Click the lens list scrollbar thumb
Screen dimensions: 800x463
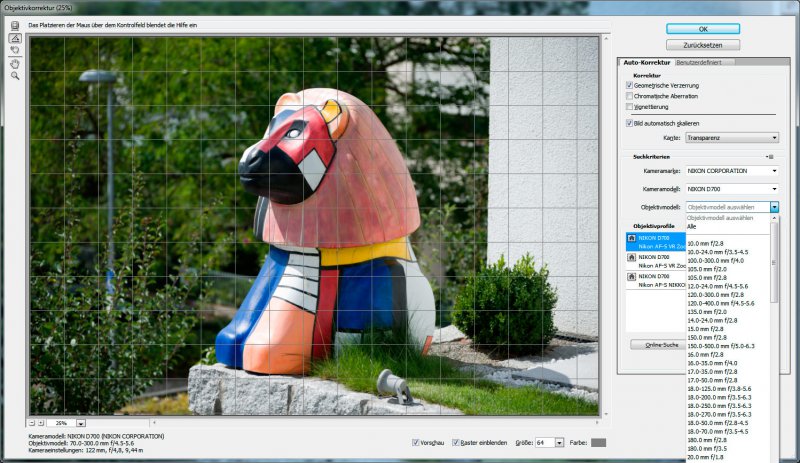tap(774, 262)
